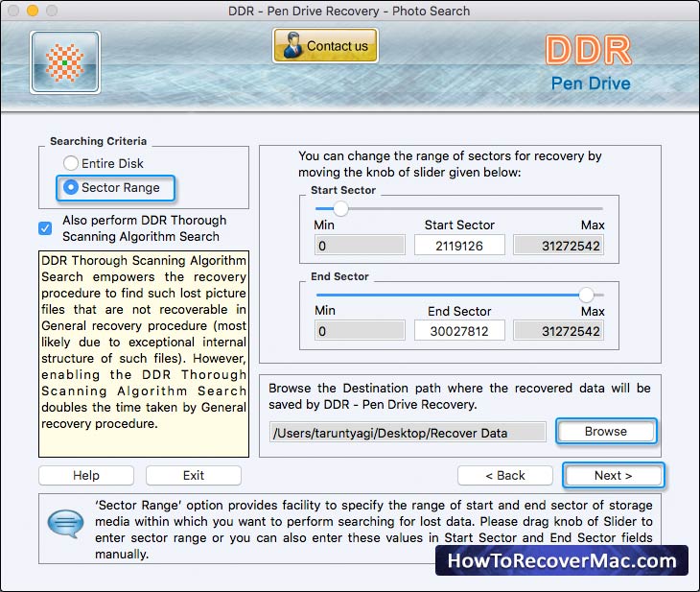Click the DDR brand logo text

click(x=589, y=51)
